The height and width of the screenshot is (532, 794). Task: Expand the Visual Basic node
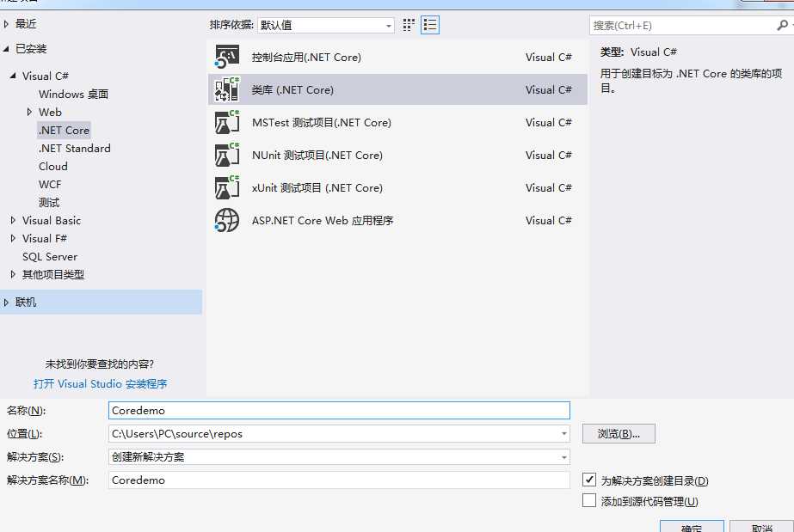pyautogui.click(x=13, y=221)
